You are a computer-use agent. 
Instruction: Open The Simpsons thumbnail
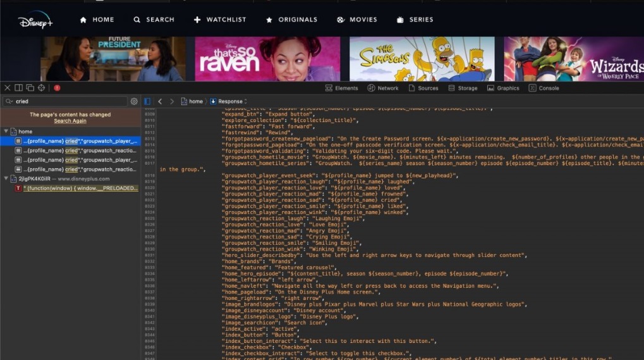pyautogui.click(x=422, y=59)
